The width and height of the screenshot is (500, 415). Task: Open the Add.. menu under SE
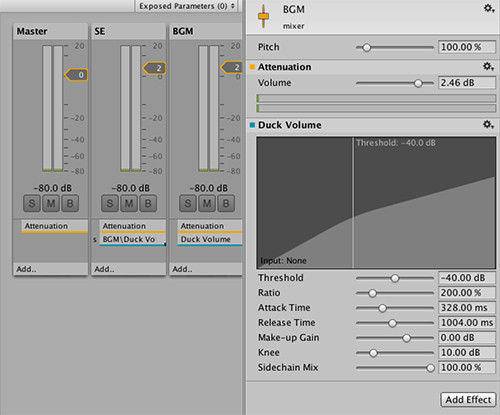point(128,269)
